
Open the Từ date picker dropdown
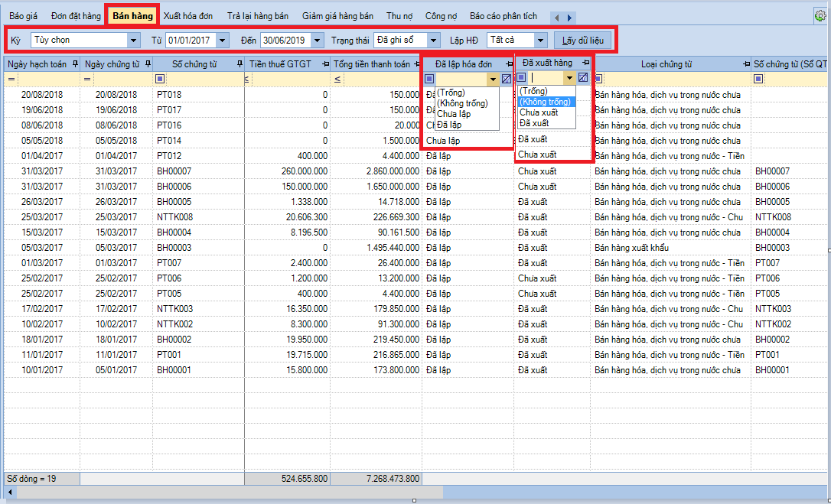222,40
